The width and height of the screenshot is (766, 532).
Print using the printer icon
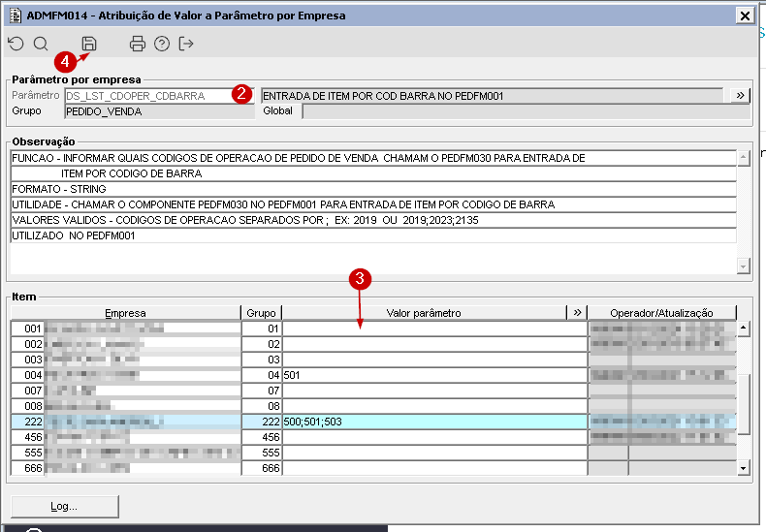click(x=138, y=44)
